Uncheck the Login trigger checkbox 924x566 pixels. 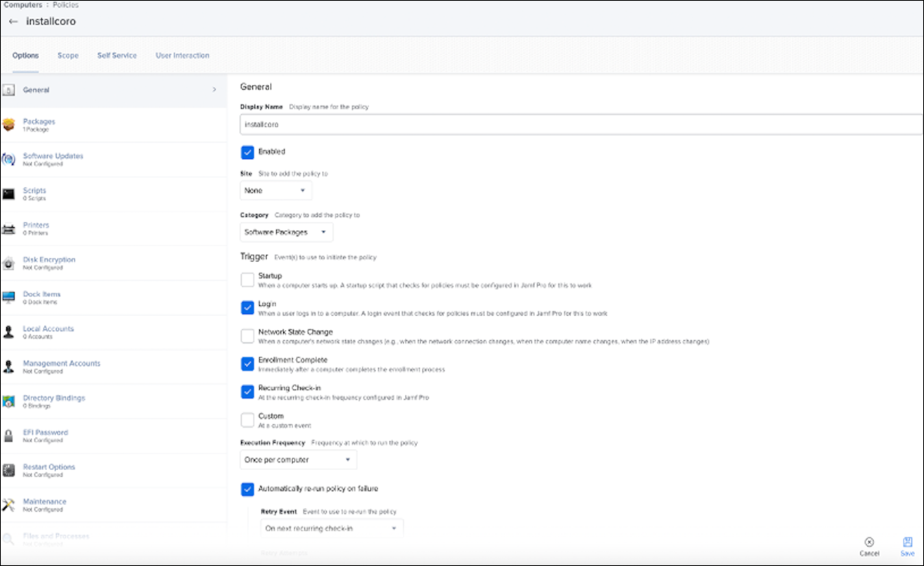[248, 307]
